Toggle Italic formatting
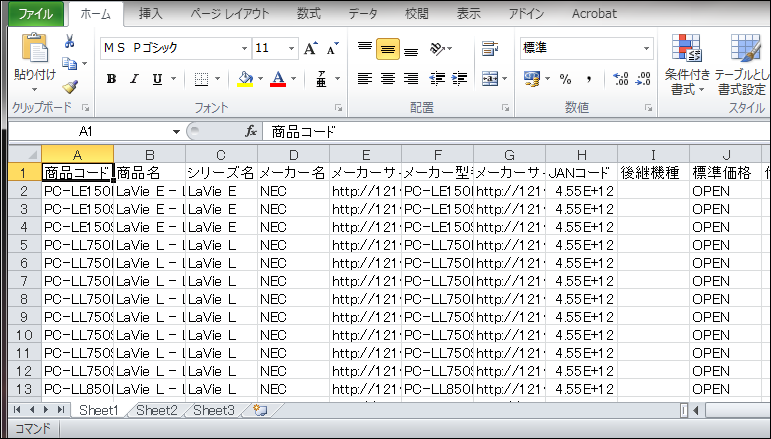This screenshot has width=771, height=439. click(133, 79)
